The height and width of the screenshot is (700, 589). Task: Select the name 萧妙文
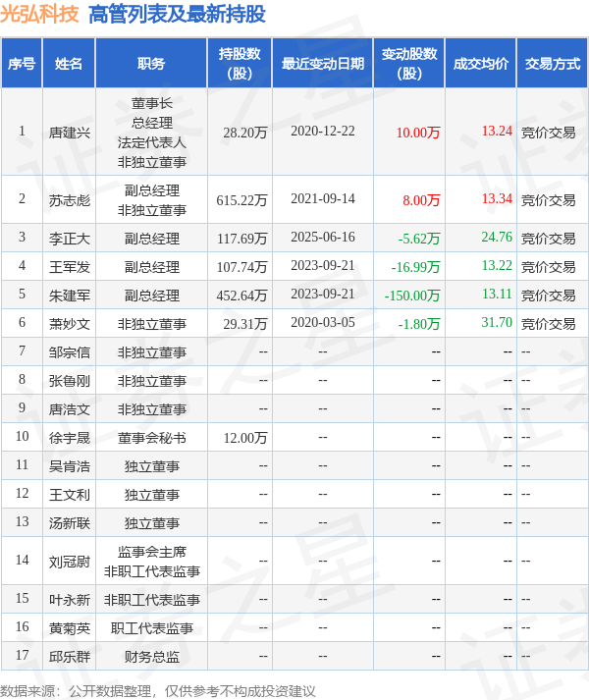(70, 324)
